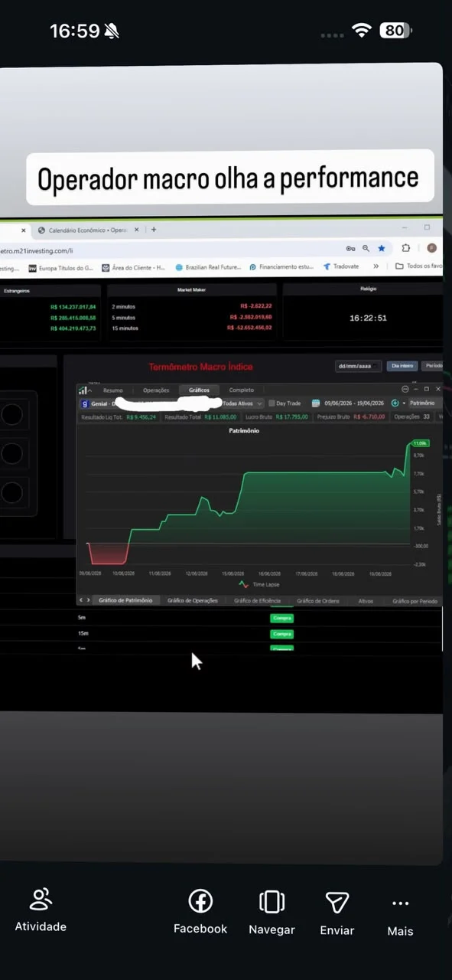The image size is (452, 980).
Task: Select the Gráficos tab
Action: (199, 390)
